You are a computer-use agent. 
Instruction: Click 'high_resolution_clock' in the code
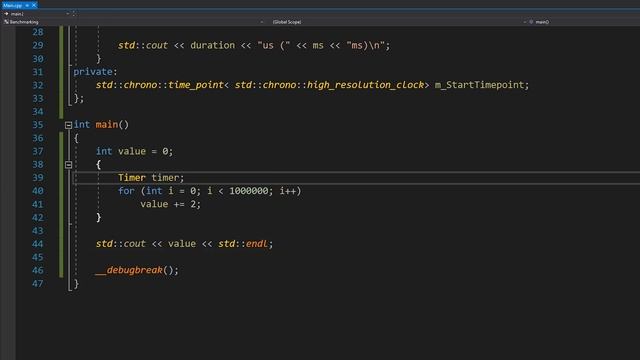[365, 85]
